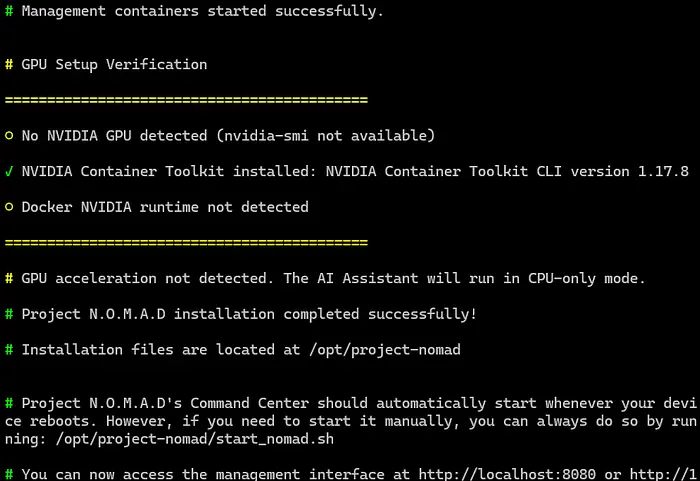The height and width of the screenshot is (481, 700).
Task: Click the hash symbol before GPU Setup Verification
Action: [9, 64]
